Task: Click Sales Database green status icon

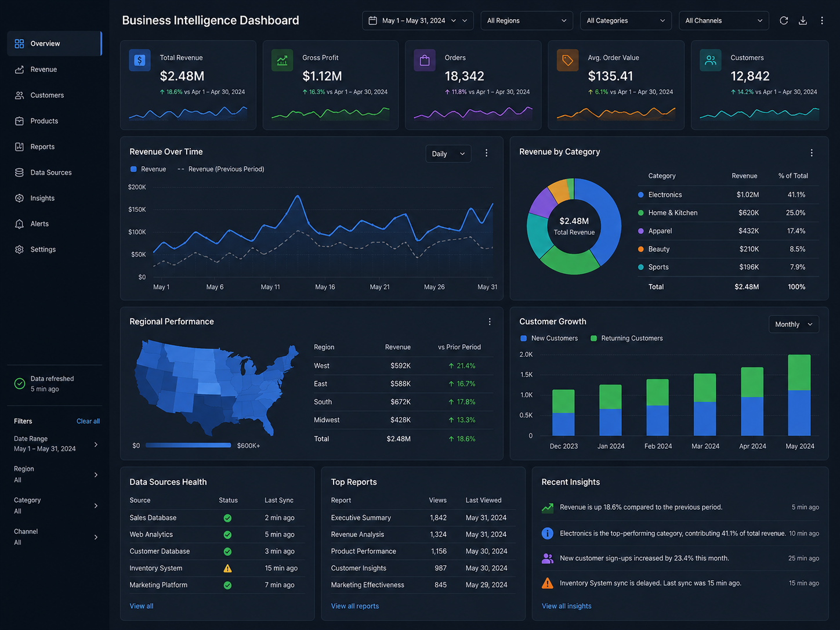Action: 227,518
